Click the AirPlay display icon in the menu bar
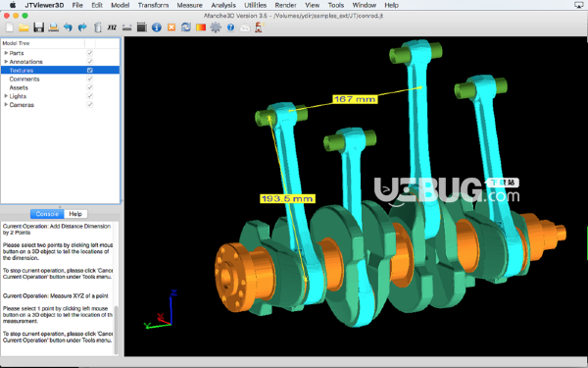588x368 pixels. click(x=578, y=5)
